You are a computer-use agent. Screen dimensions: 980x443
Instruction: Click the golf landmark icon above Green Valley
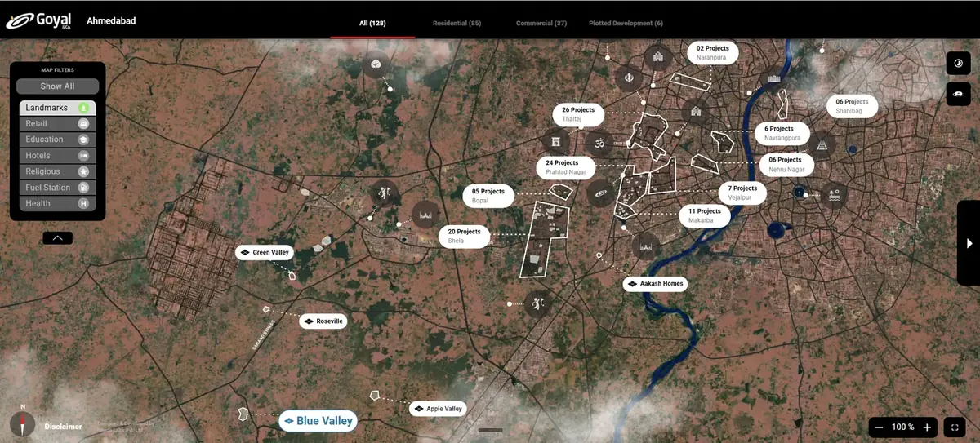pyautogui.click(x=383, y=193)
